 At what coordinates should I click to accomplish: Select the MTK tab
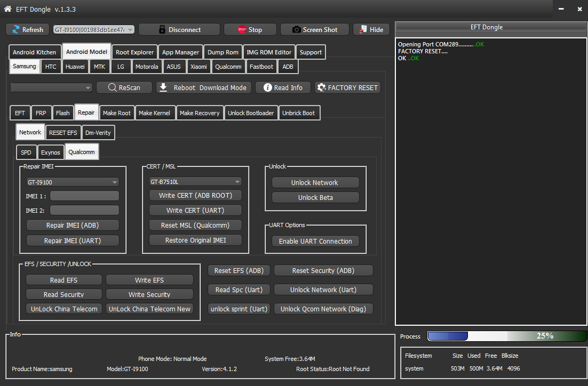(99, 67)
